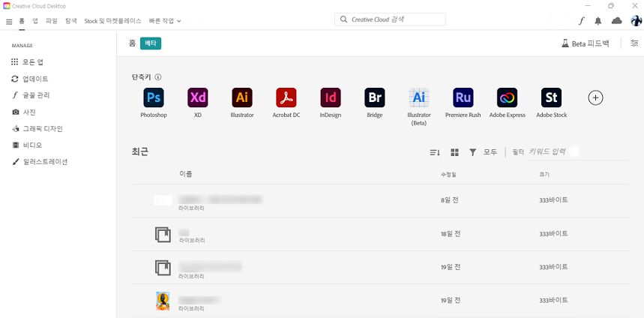
Task: Select 일러스트레이션 category
Action: [x=40, y=162]
